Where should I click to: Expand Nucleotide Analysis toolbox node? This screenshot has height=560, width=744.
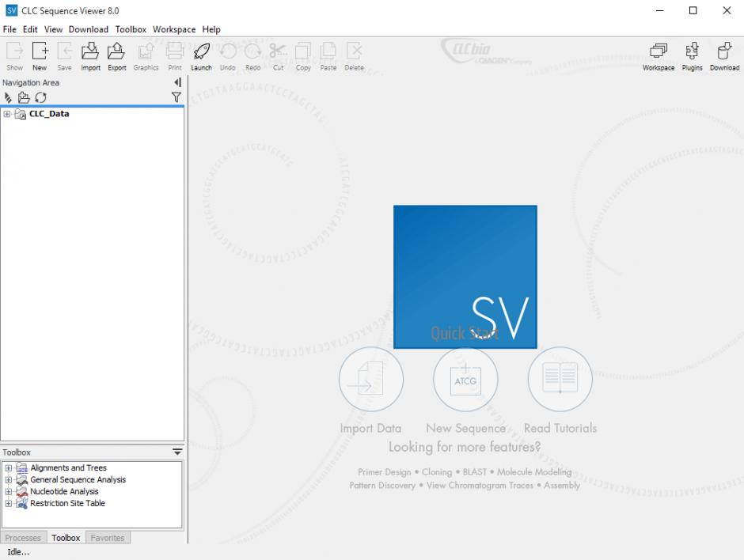pyautogui.click(x=8, y=492)
